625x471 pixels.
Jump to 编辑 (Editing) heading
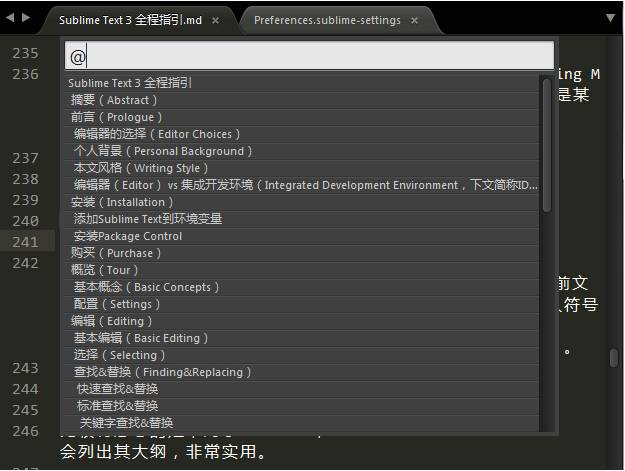click(301, 321)
